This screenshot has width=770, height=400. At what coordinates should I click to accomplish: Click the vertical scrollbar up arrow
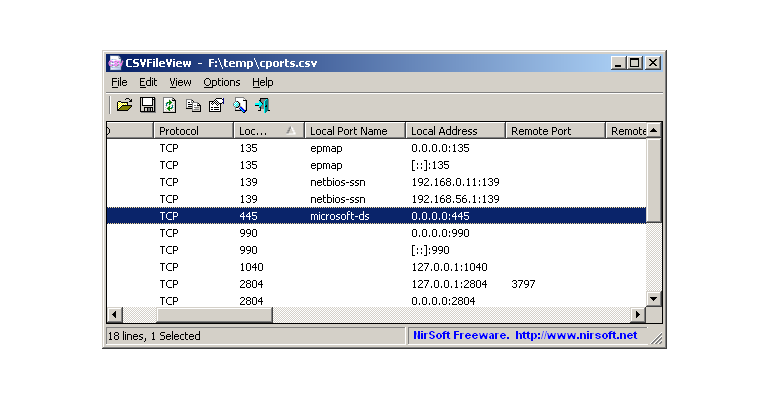(654, 131)
